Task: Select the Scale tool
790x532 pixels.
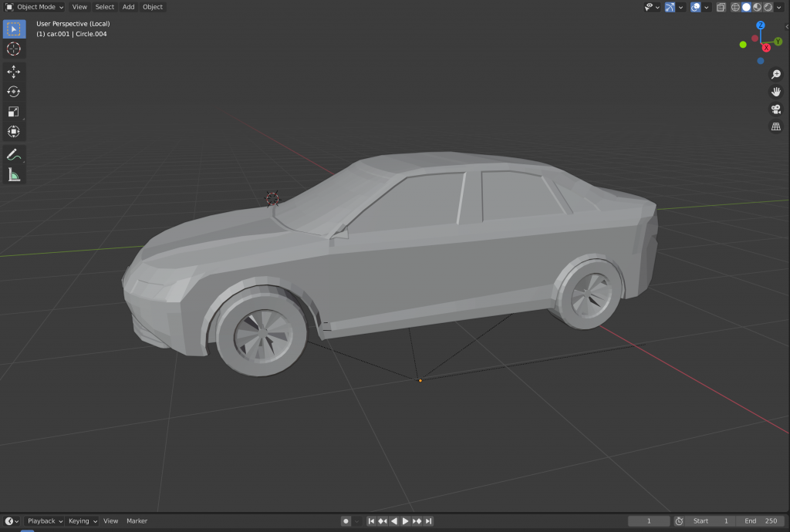Action: pyautogui.click(x=14, y=112)
